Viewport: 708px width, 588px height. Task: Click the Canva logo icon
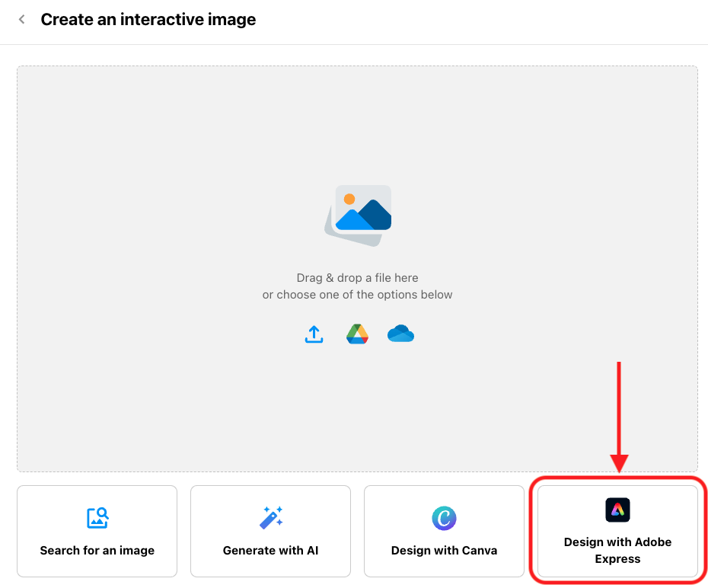pyautogui.click(x=444, y=518)
